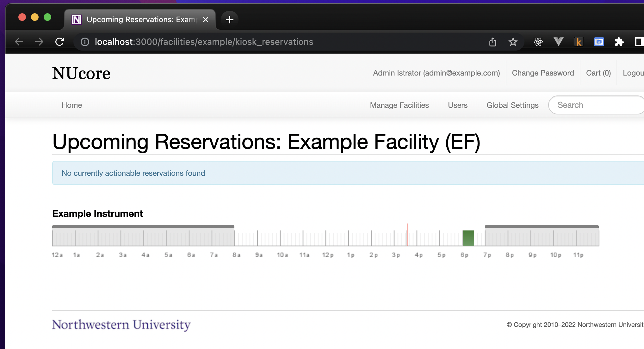This screenshot has height=349, width=644.
Task: Bookmark page with star icon
Action: (x=513, y=42)
